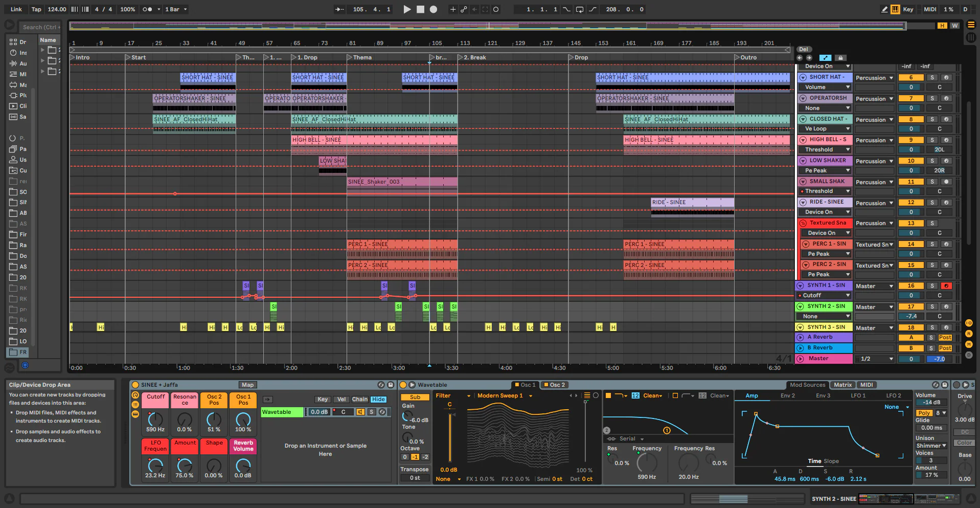
Task: Open the Percussion routing dropdown for CLOSED HAT
Action: pos(874,119)
